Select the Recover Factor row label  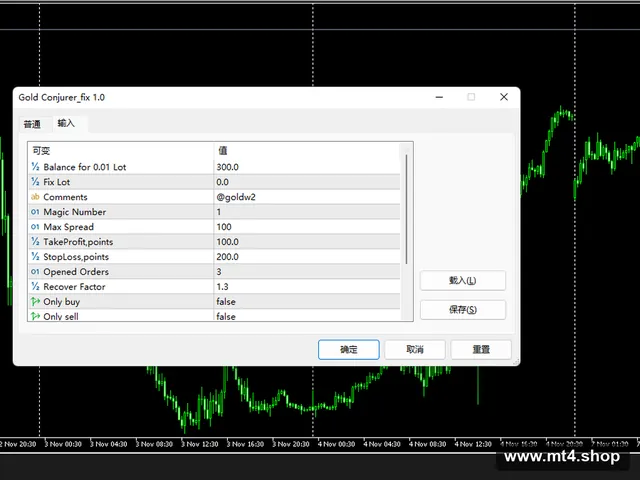tap(74, 287)
